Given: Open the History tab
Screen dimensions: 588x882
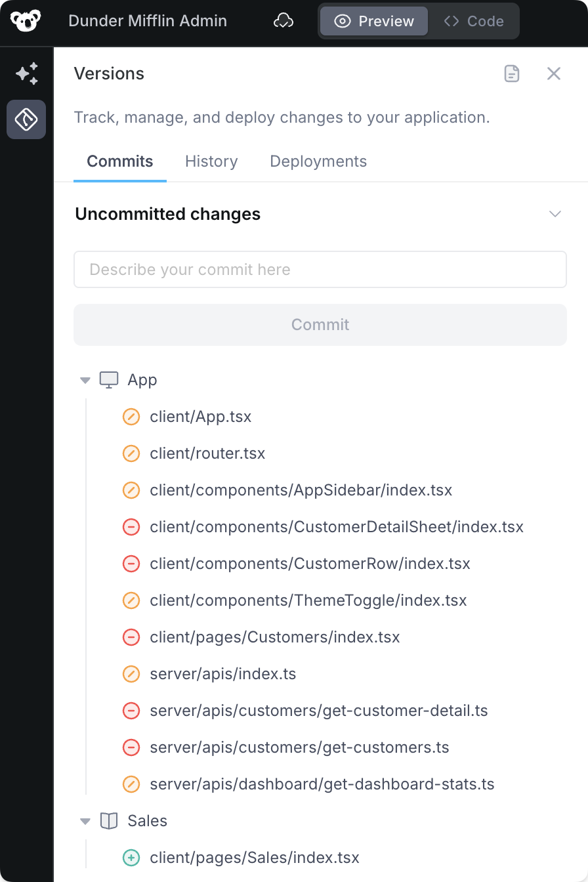Looking at the screenshot, I should (211, 161).
